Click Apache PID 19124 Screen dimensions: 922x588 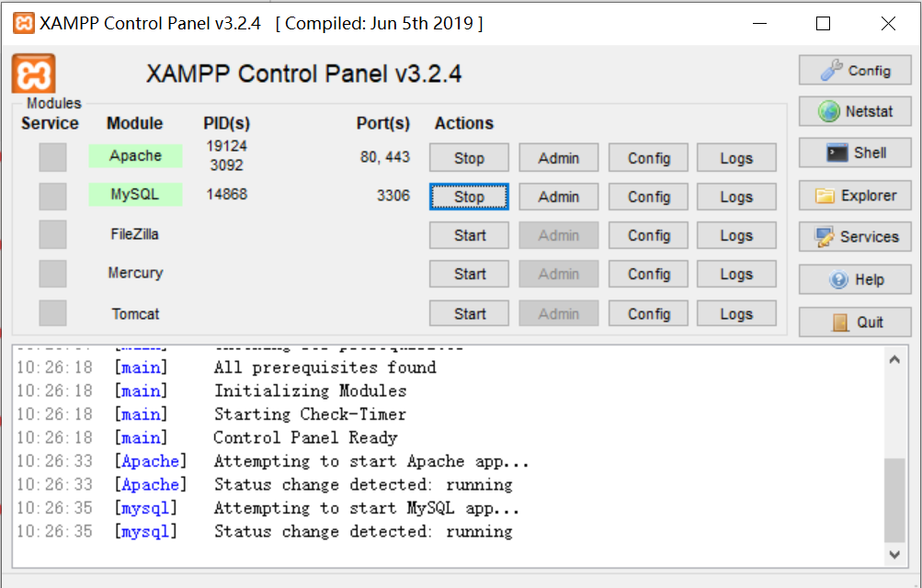coord(227,146)
